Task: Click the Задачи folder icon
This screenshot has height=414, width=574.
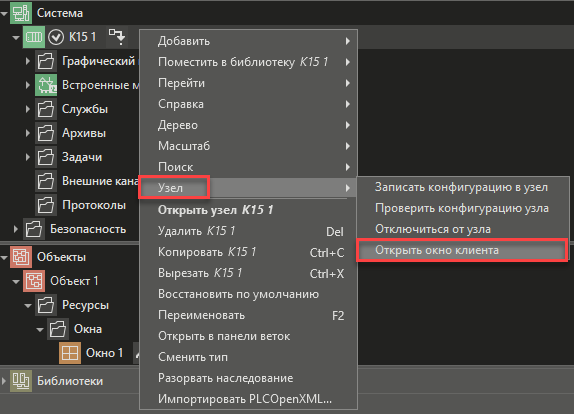Action: coord(46,157)
